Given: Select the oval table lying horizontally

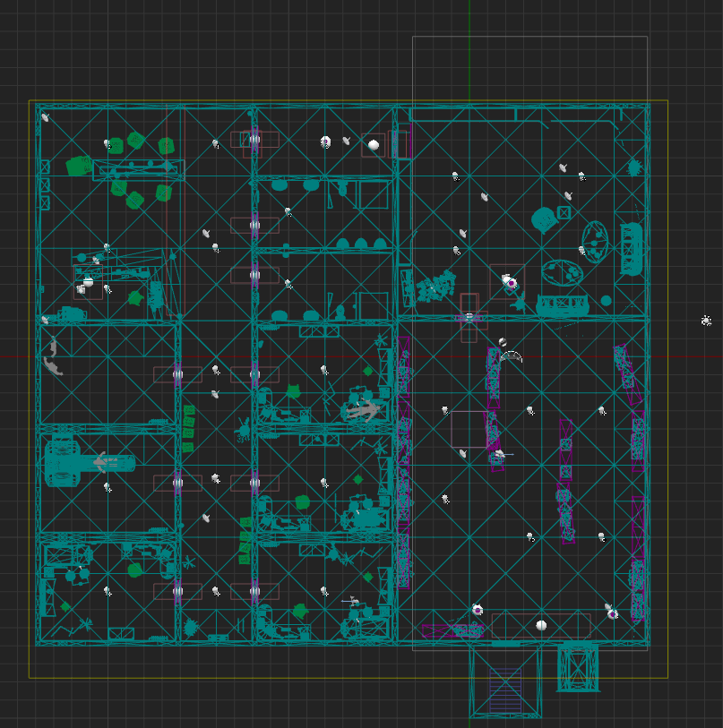Looking at the screenshot, I should (563, 272).
